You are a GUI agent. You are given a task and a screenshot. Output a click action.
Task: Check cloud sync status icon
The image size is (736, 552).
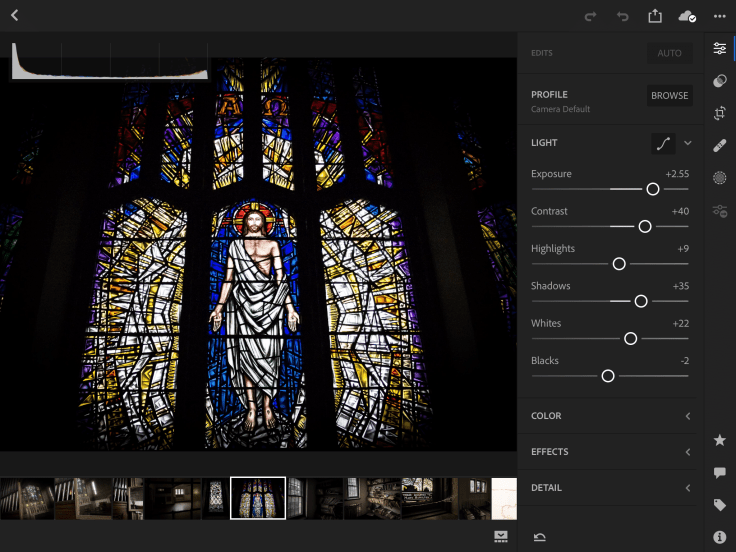(x=686, y=16)
